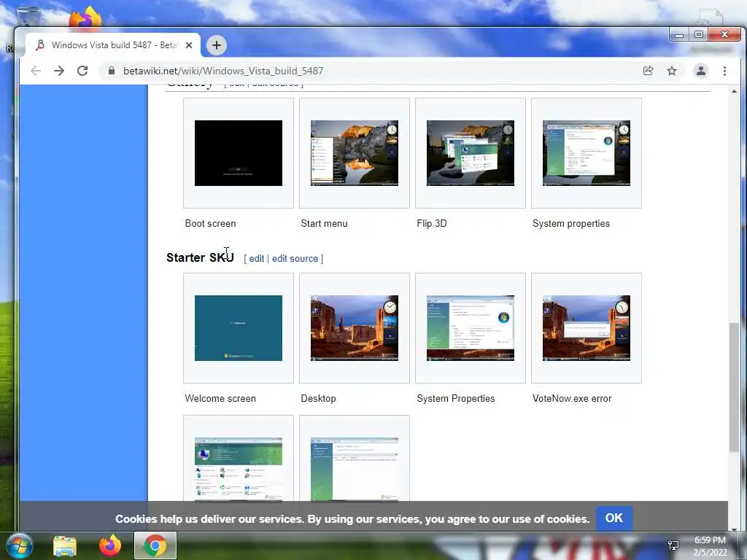The height and width of the screenshot is (560, 747).
Task: Open the Windows Start orb
Action: 19,545
